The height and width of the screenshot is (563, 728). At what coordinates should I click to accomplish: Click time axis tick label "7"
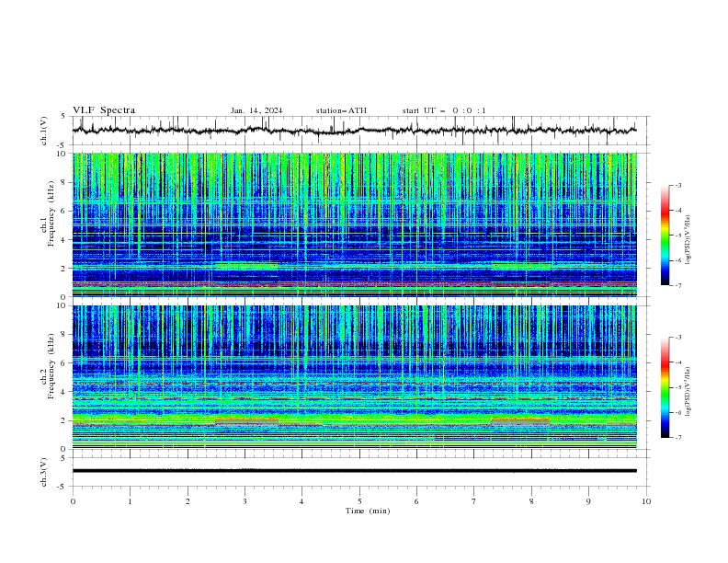474,501
